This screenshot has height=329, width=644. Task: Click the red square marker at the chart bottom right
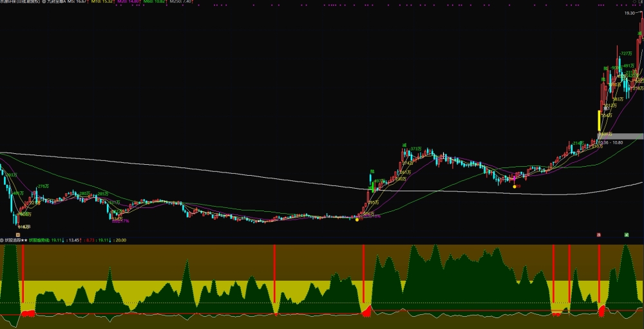[599, 235]
